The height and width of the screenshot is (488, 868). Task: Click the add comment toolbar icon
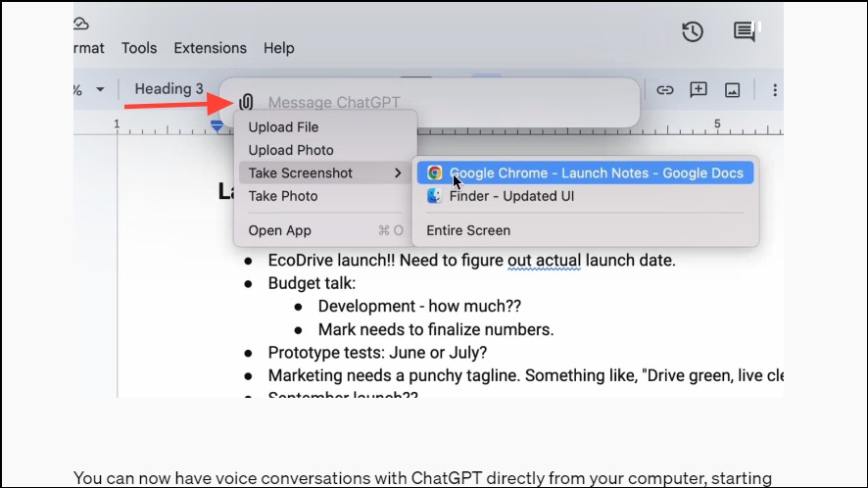click(x=699, y=89)
